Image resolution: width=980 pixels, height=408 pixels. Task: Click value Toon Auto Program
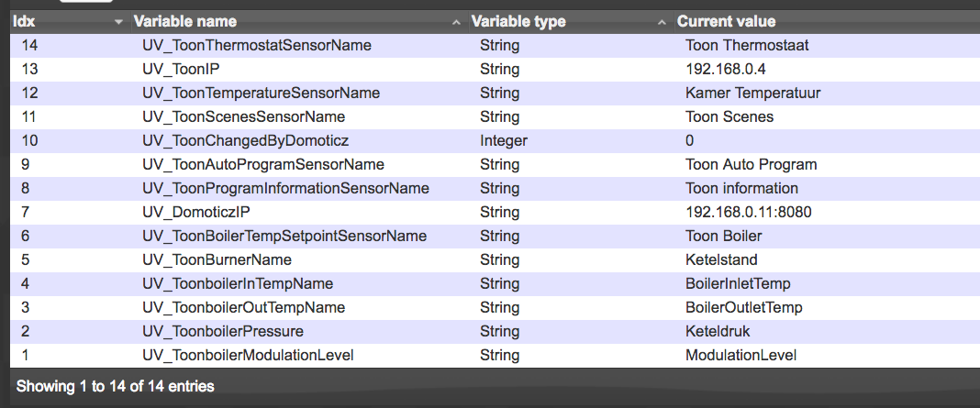point(752,164)
